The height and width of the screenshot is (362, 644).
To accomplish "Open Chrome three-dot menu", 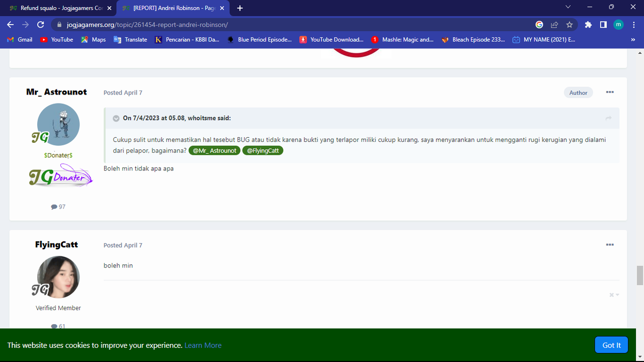I will [x=634, y=25].
